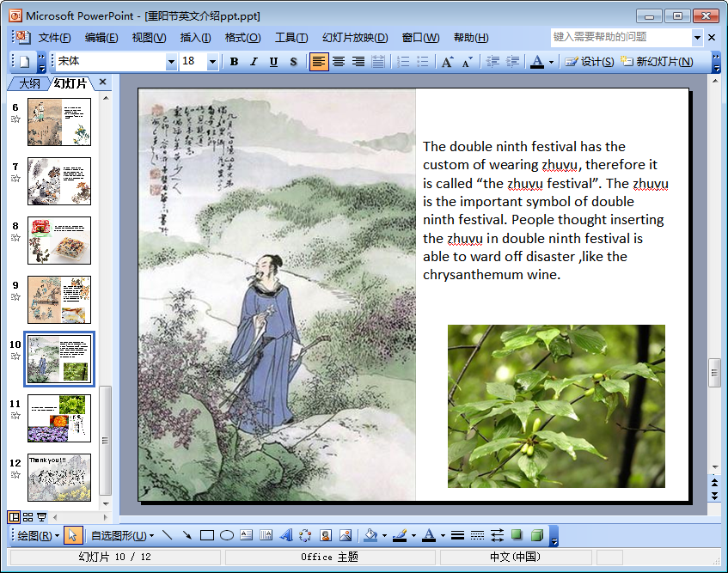Insert WordArt
The width and height of the screenshot is (728, 573).
[x=286, y=535]
